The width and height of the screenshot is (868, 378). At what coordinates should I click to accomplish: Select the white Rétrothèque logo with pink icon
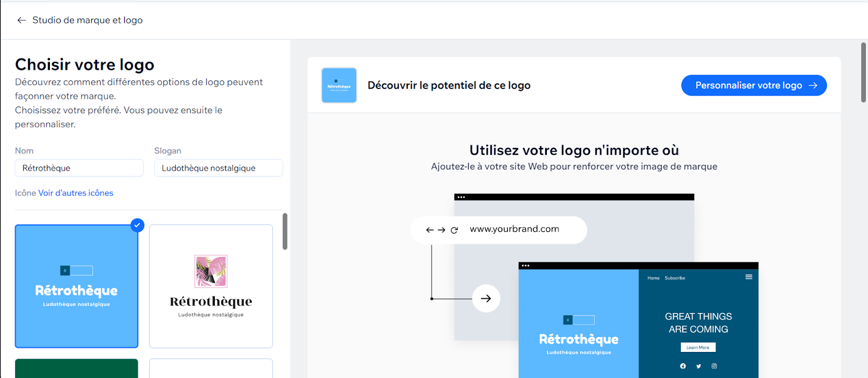[x=211, y=286]
